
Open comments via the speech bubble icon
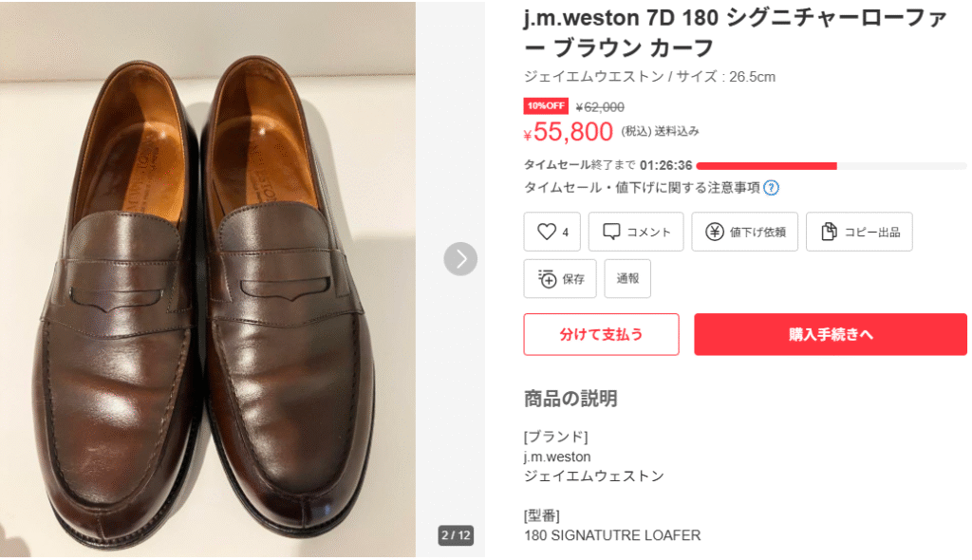coord(612,232)
